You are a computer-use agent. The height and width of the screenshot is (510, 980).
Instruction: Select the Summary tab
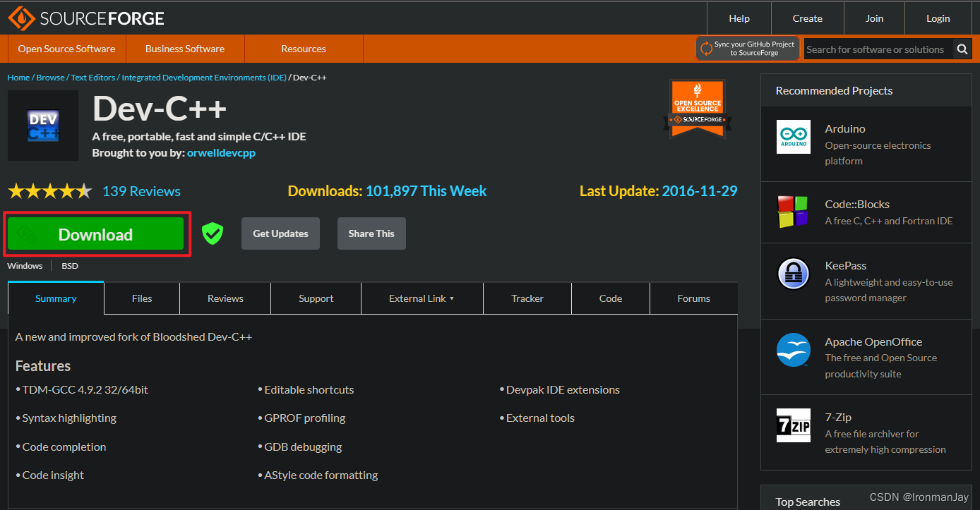coord(56,298)
